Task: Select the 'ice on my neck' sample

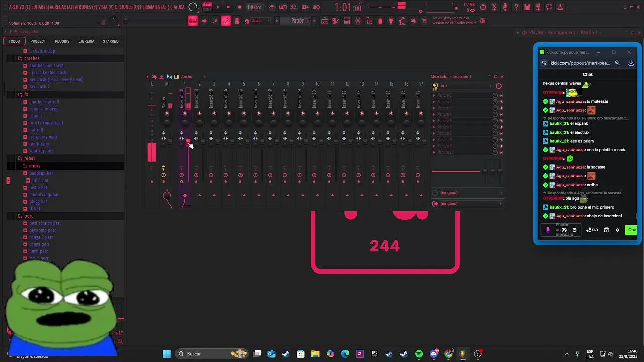Action: (x=43, y=137)
